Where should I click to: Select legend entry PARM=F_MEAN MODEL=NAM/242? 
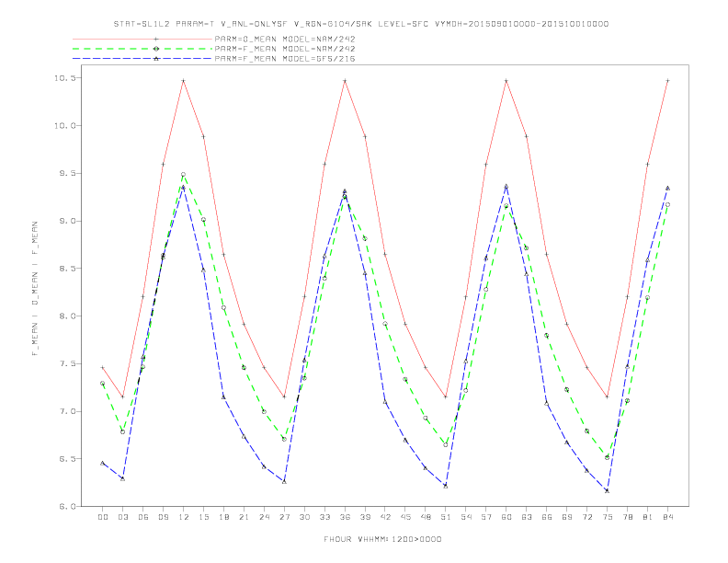[x=285, y=49]
